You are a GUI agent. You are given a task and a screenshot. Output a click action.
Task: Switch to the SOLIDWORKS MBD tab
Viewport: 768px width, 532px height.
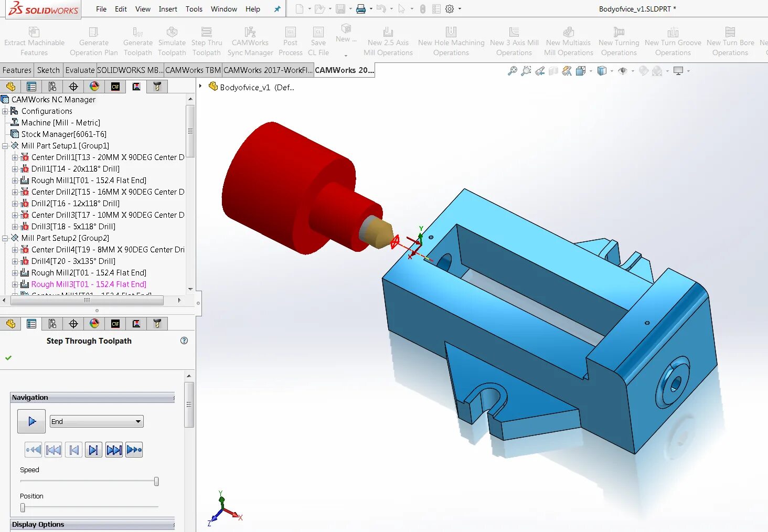point(130,70)
